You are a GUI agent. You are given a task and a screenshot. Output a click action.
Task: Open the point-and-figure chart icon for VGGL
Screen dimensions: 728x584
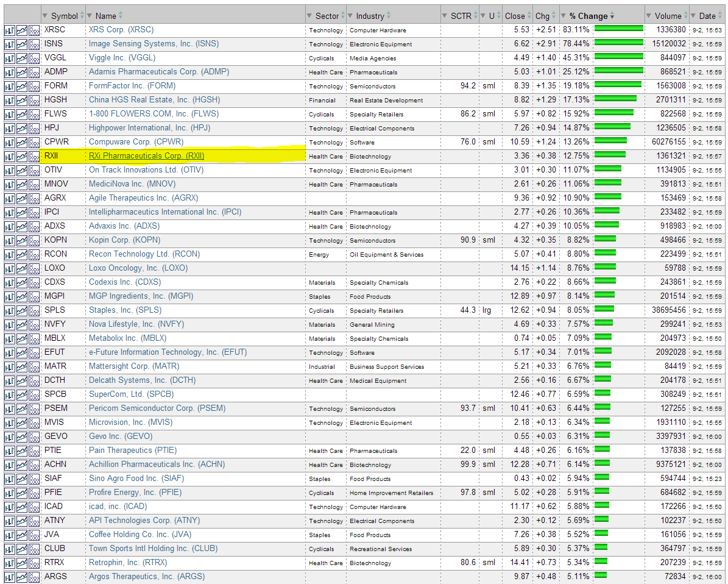34,59
